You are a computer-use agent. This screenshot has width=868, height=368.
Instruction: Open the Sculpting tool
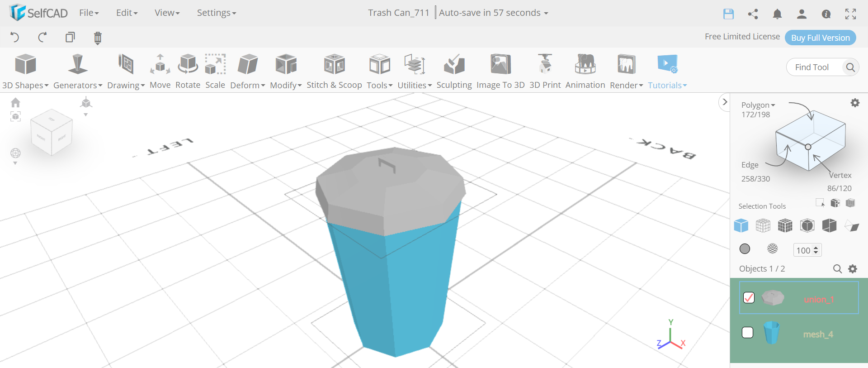coord(454,72)
